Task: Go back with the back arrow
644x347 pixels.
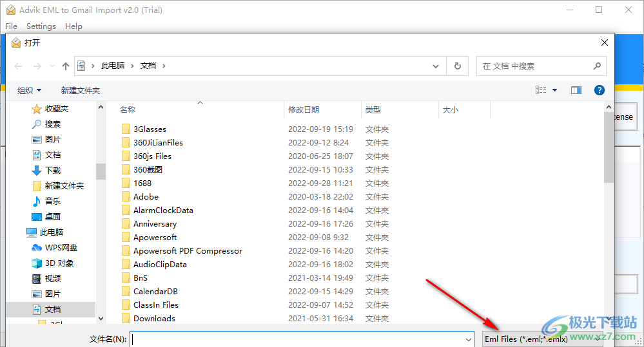Action: [x=18, y=66]
